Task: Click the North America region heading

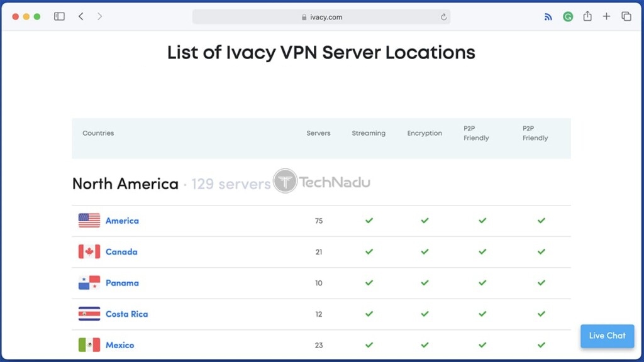Action: [x=125, y=184]
